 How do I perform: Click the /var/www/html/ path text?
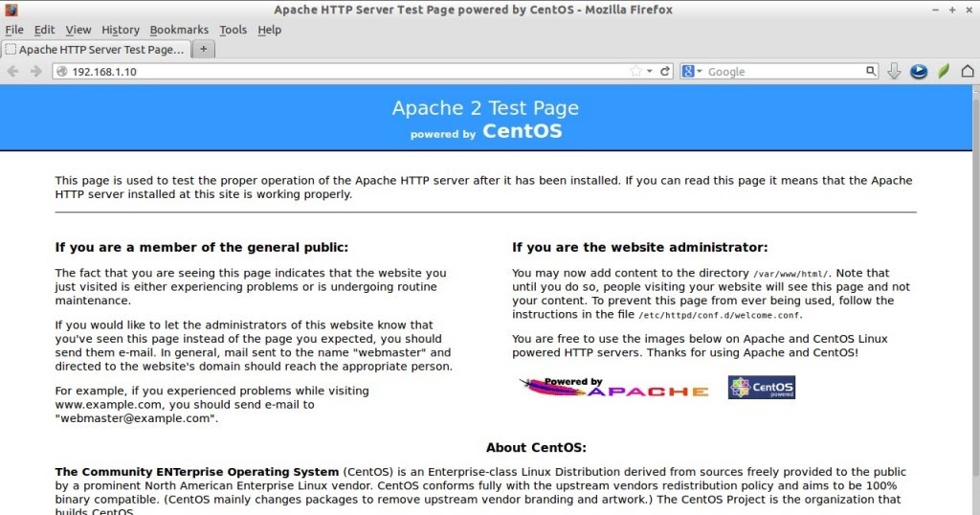click(791, 274)
